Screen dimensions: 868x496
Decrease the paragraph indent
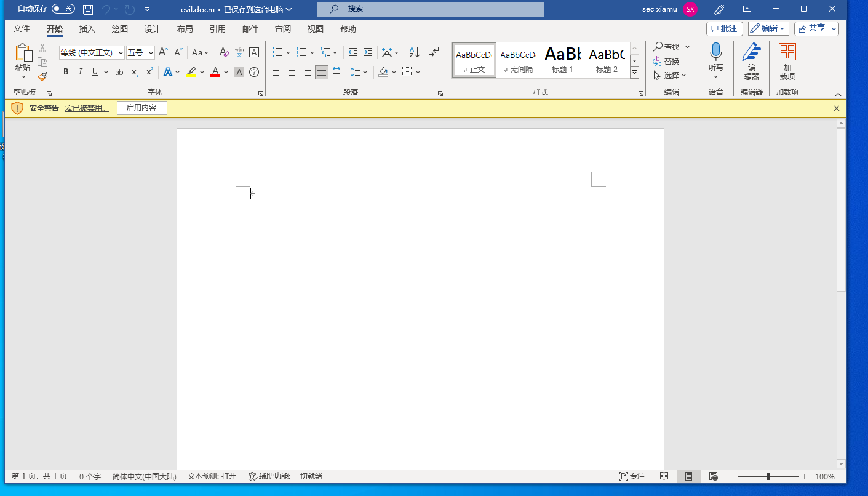click(x=353, y=52)
